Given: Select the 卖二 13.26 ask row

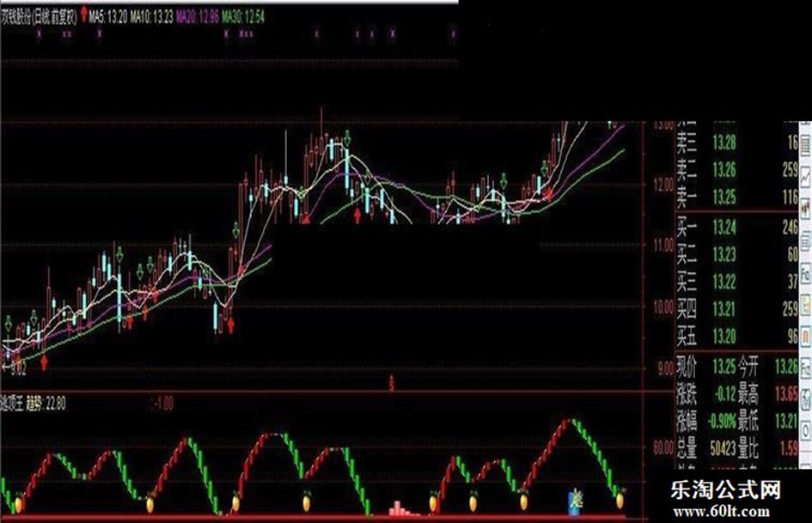Looking at the screenshot, I should point(736,169).
